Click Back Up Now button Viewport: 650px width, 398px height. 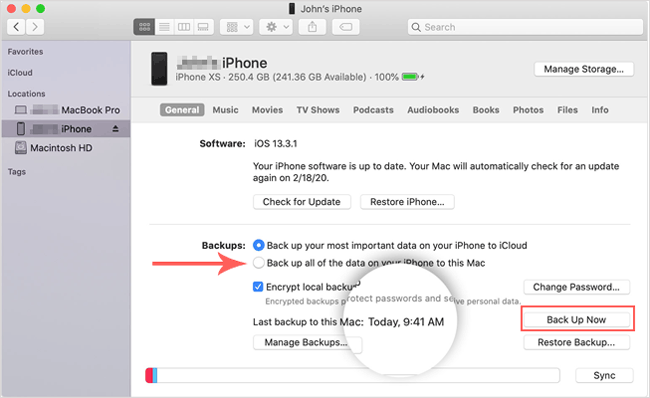coord(577,320)
